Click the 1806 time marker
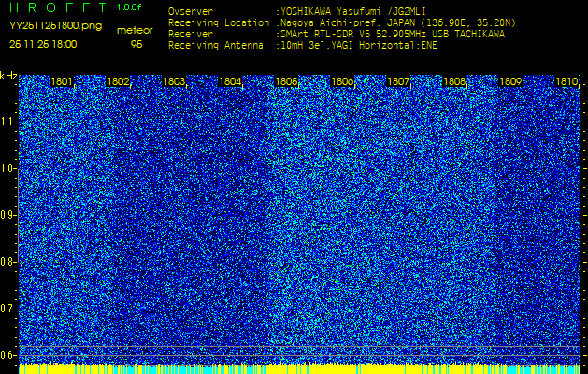The width and height of the screenshot is (588, 374). [x=342, y=81]
